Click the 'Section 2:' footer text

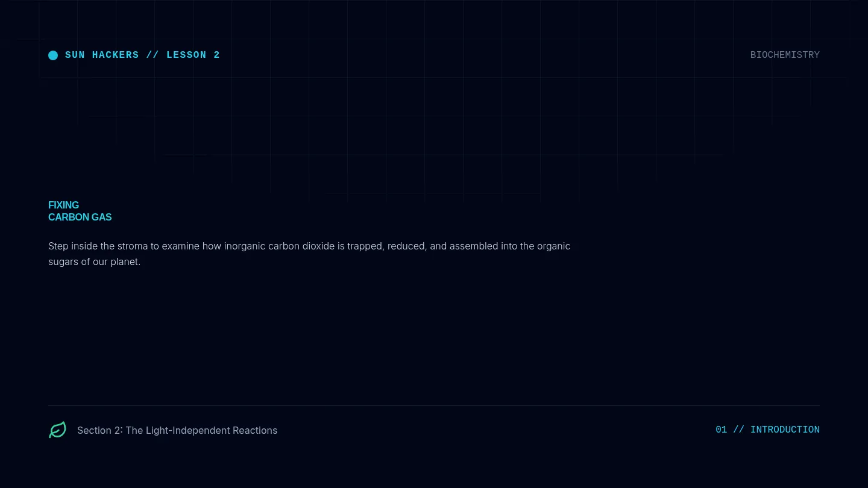(x=100, y=430)
